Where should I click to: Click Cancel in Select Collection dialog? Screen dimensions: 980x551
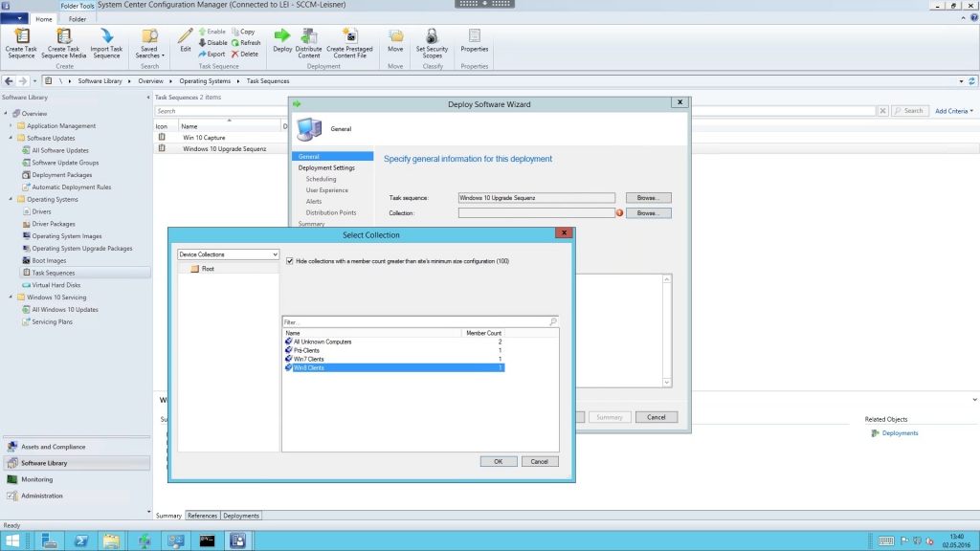(540, 461)
